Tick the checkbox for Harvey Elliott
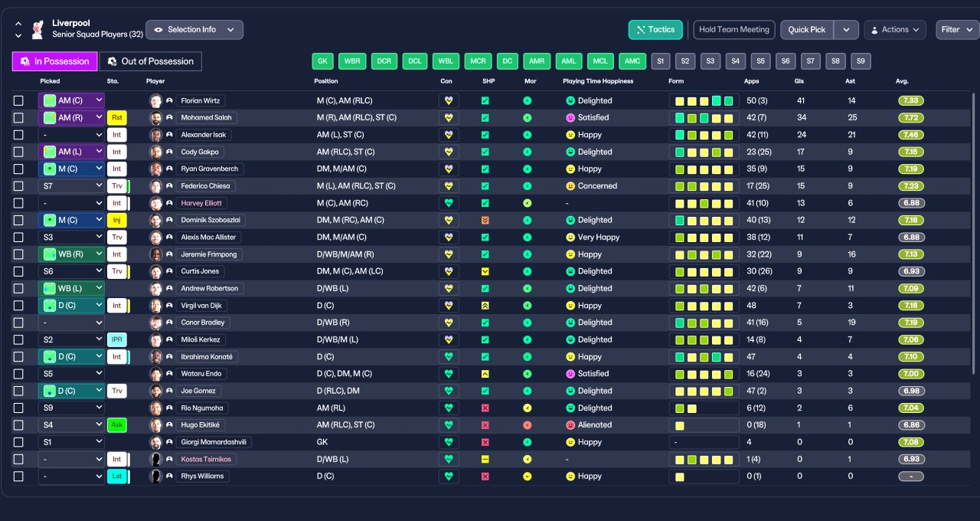980x521 pixels. click(x=18, y=203)
